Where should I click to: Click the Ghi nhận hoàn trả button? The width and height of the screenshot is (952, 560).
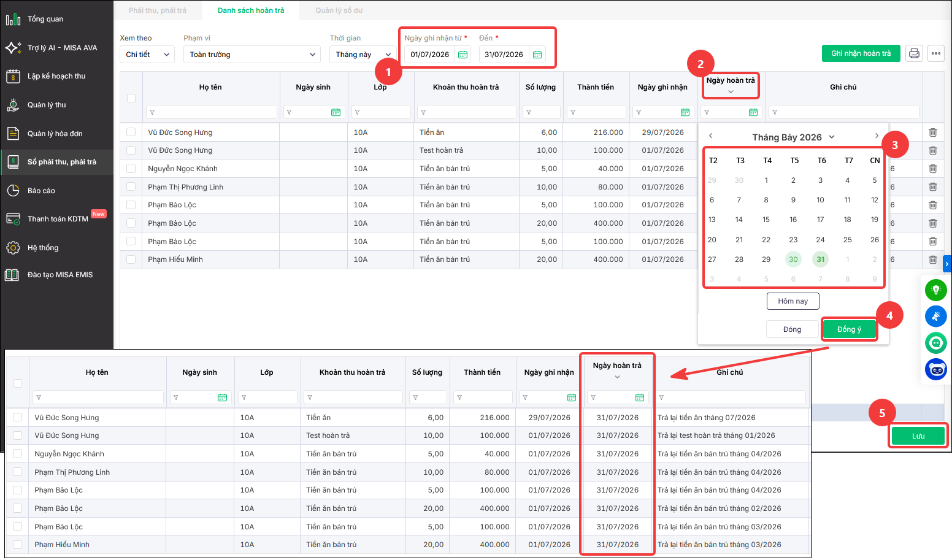pos(861,53)
